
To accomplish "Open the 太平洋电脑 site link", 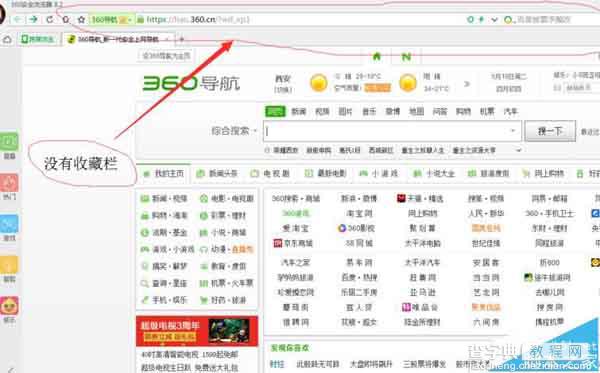I will [423, 243].
